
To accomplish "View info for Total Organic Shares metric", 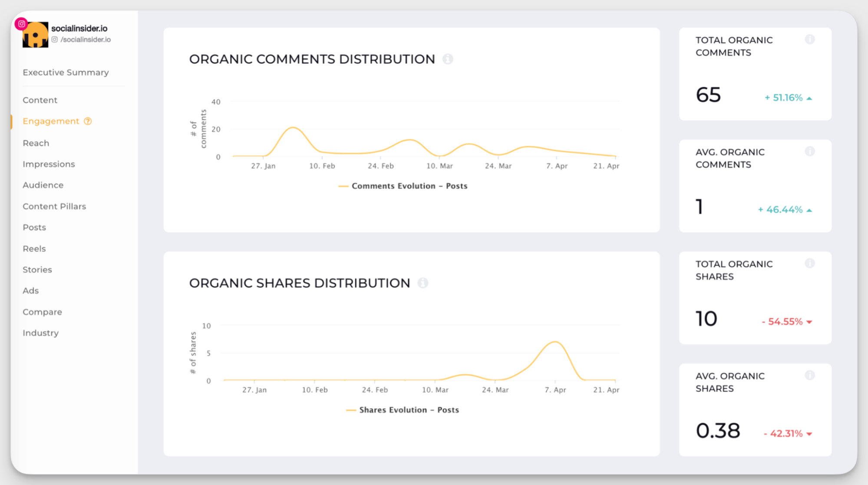I will tap(810, 263).
